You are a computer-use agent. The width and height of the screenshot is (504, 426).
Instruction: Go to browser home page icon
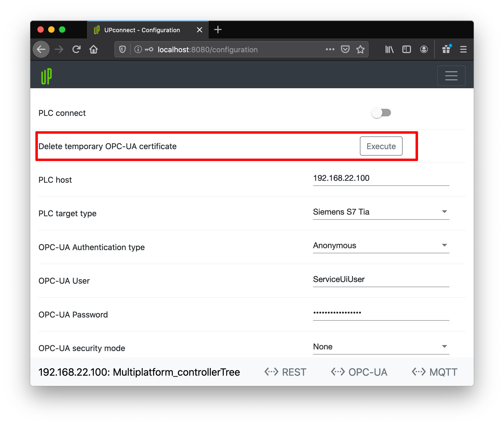pos(94,50)
